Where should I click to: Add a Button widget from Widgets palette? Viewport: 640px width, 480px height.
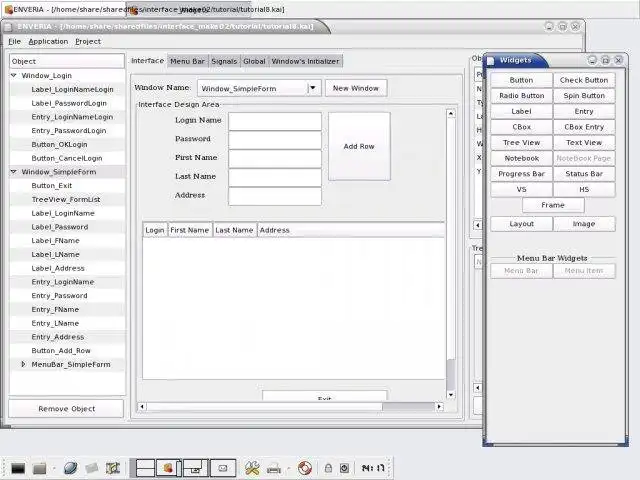521,80
